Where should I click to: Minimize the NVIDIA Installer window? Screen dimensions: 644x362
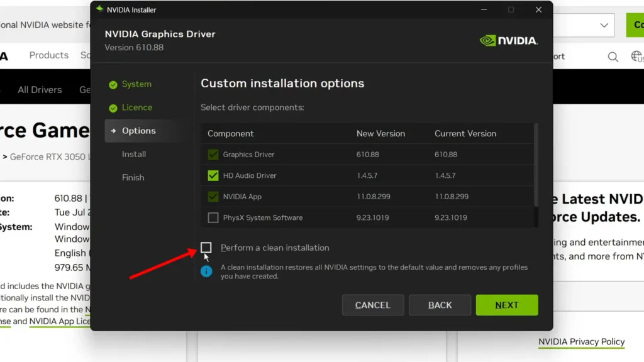pos(484,9)
